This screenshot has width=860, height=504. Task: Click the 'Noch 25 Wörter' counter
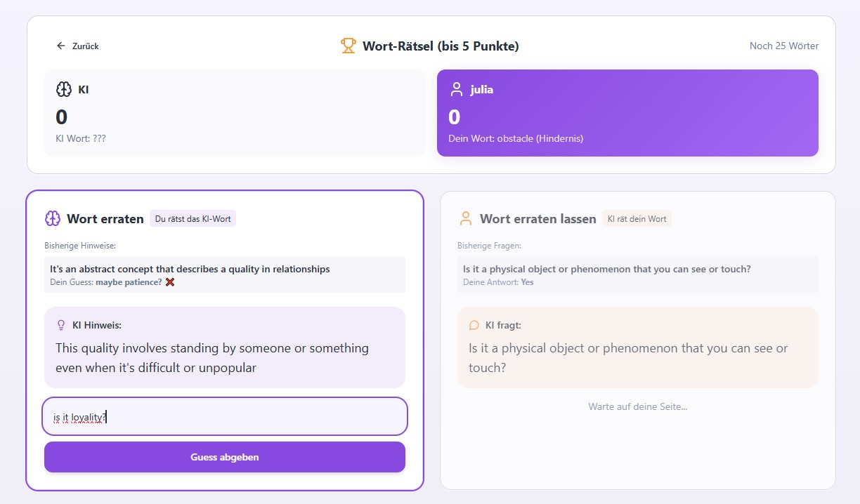(783, 46)
